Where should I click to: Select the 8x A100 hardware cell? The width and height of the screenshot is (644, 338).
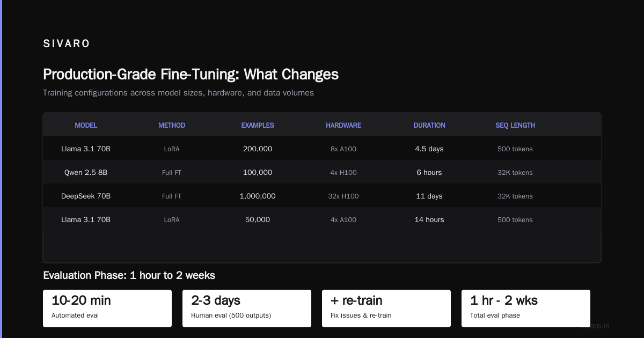point(343,149)
